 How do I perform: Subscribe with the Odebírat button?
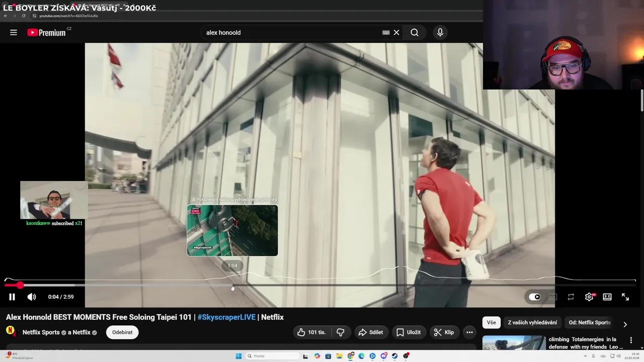(122, 332)
